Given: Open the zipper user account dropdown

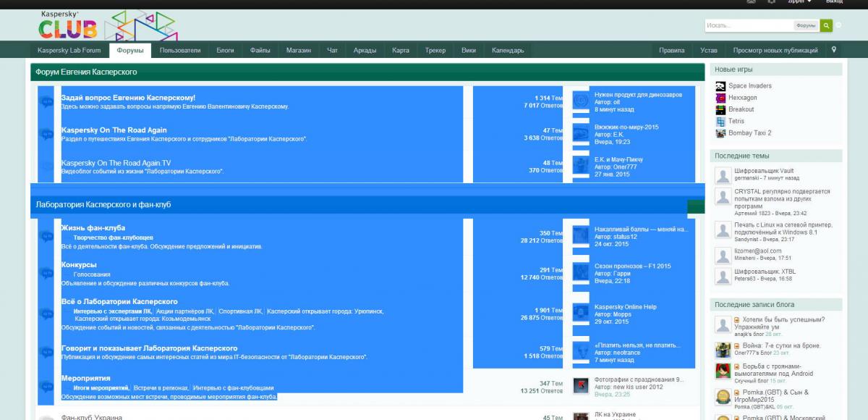Looking at the screenshot, I should (x=799, y=2).
